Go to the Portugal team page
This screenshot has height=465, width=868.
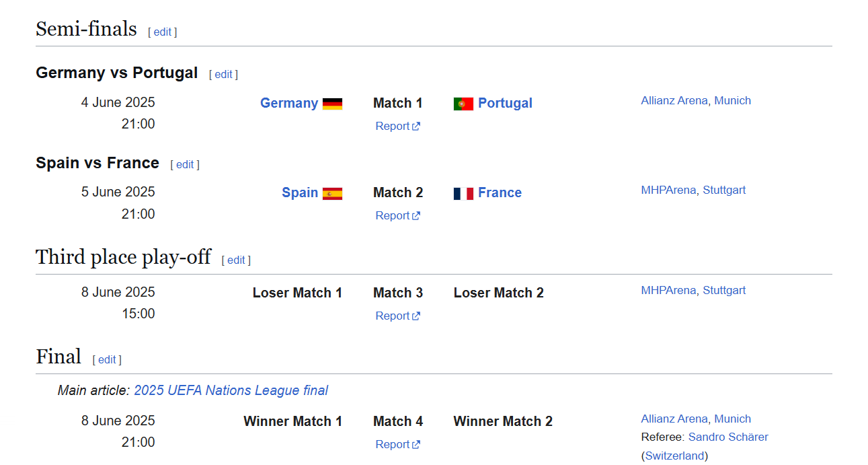point(505,103)
